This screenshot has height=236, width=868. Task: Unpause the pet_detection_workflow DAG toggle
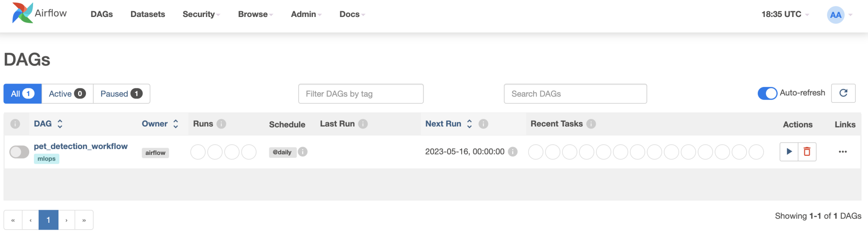19,152
